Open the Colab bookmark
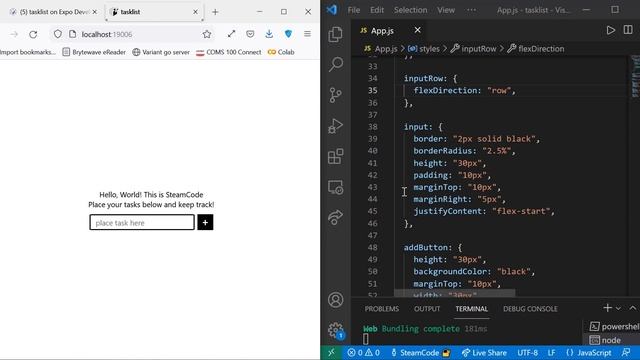 (281, 52)
